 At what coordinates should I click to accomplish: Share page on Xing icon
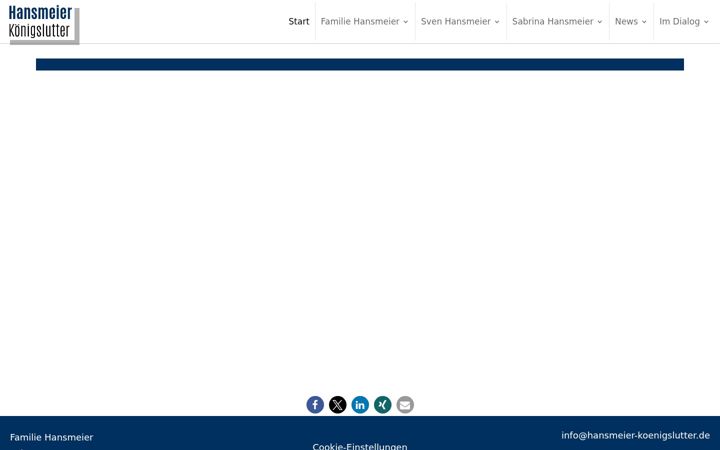tap(382, 405)
